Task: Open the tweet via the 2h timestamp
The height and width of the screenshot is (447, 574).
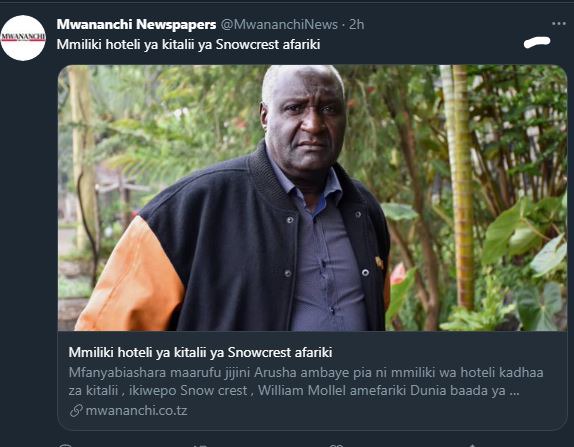Action: [x=356, y=25]
